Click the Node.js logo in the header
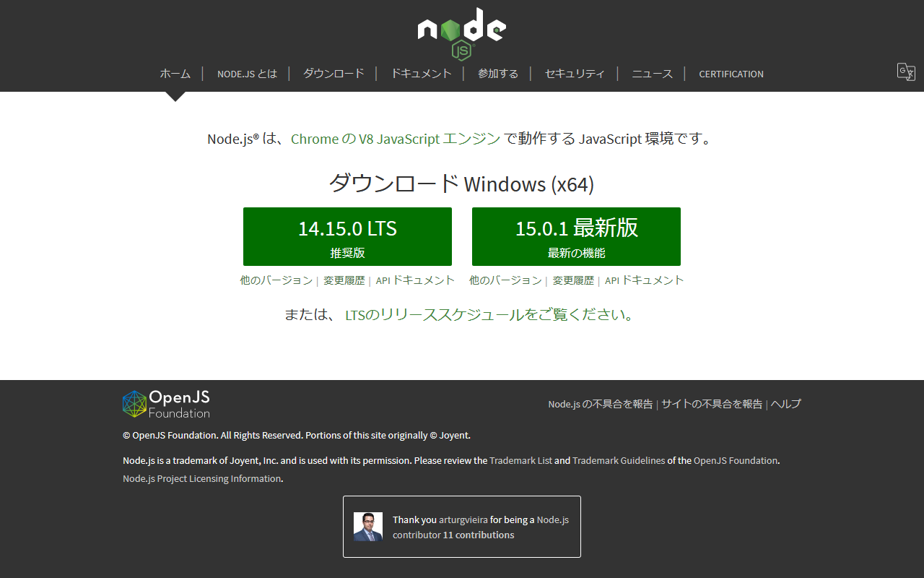924x578 pixels. click(462, 34)
